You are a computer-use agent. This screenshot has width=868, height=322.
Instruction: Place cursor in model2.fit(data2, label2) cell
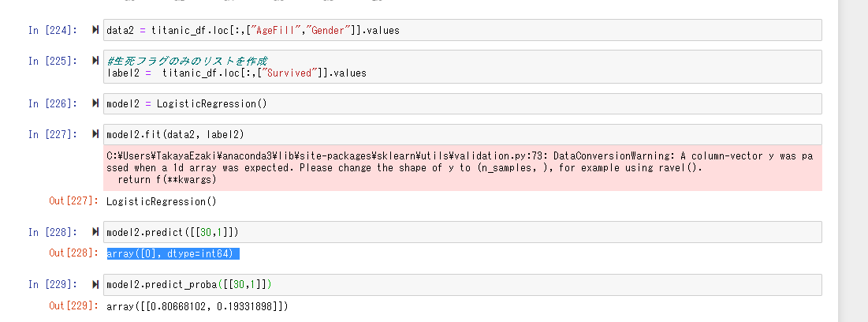[x=473, y=134]
